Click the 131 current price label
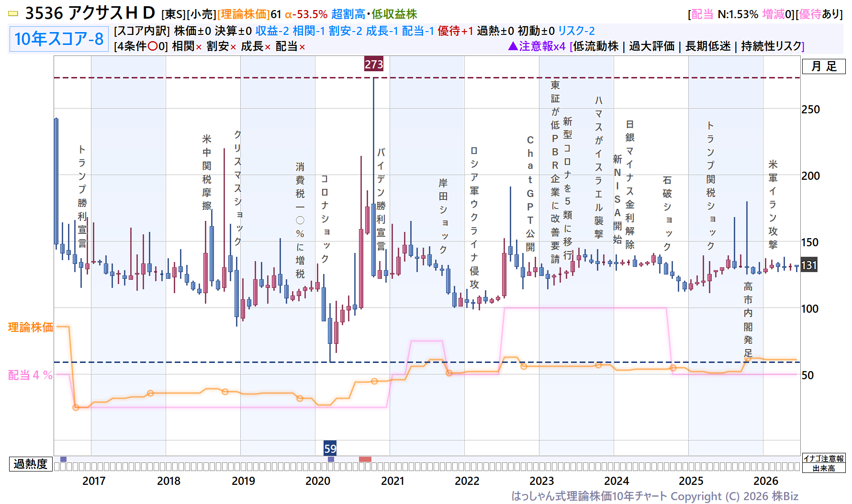 809,265
